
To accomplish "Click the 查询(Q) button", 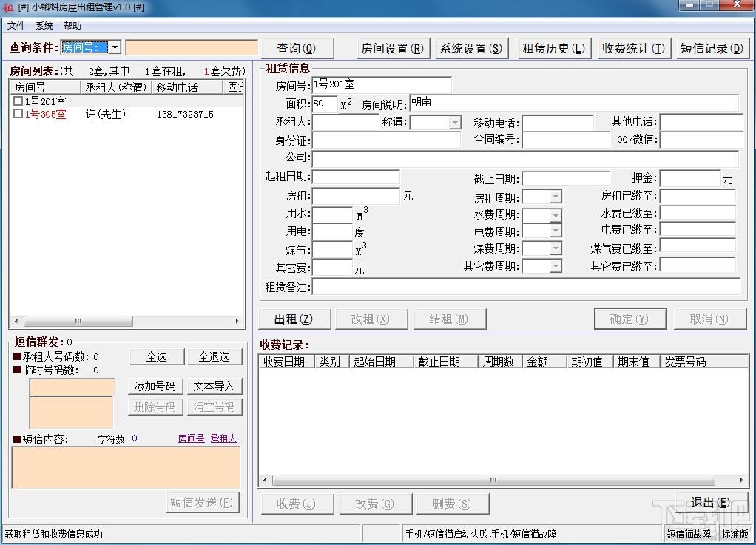I will pyautogui.click(x=297, y=48).
